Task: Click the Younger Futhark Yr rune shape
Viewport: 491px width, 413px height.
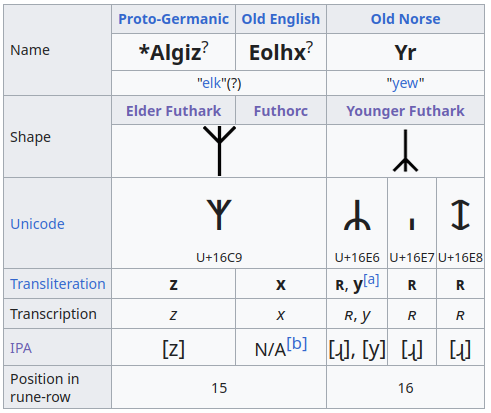Action: (x=405, y=151)
